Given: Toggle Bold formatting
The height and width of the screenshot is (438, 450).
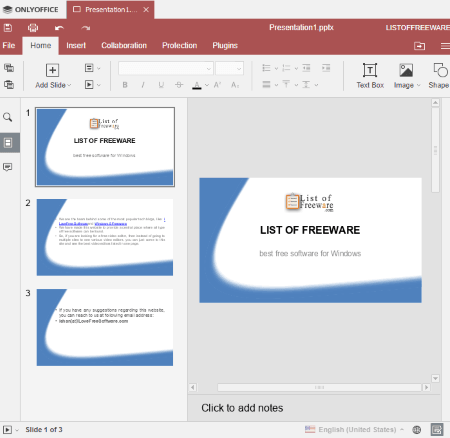Looking at the screenshot, I should point(125,85).
